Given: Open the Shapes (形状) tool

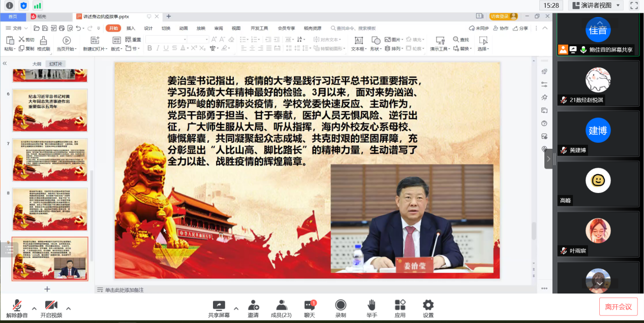Looking at the screenshot, I should point(376,41).
